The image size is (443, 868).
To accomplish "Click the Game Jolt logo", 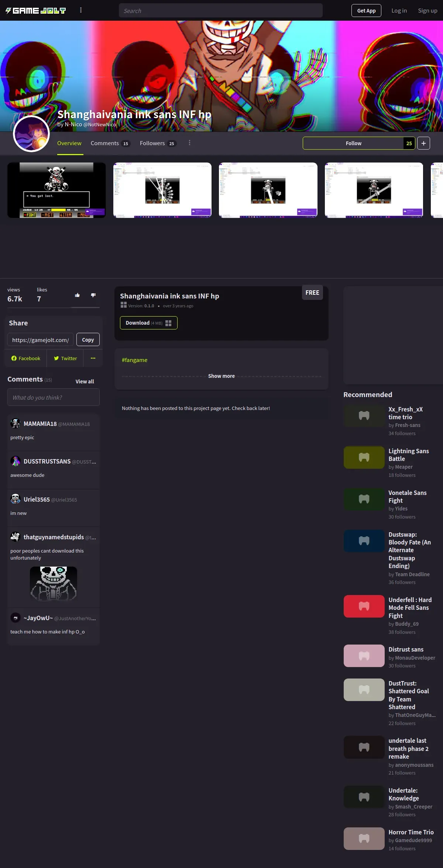I will [x=36, y=11].
